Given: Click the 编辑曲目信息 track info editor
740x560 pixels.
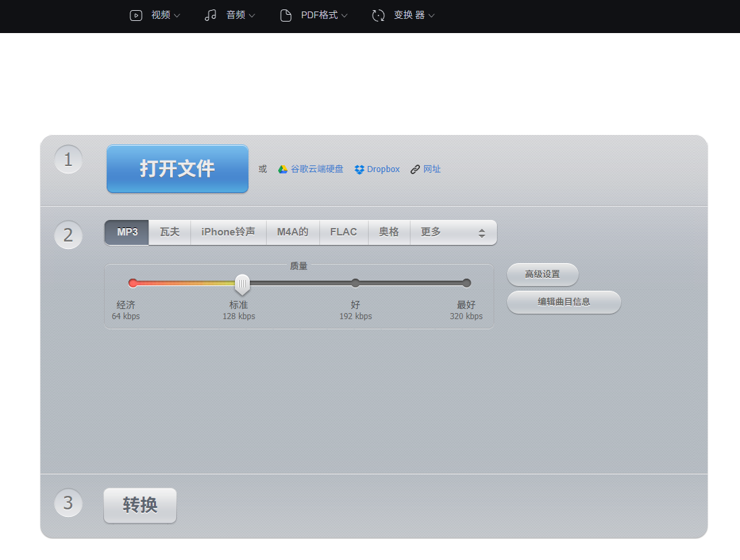Looking at the screenshot, I should coord(564,302).
